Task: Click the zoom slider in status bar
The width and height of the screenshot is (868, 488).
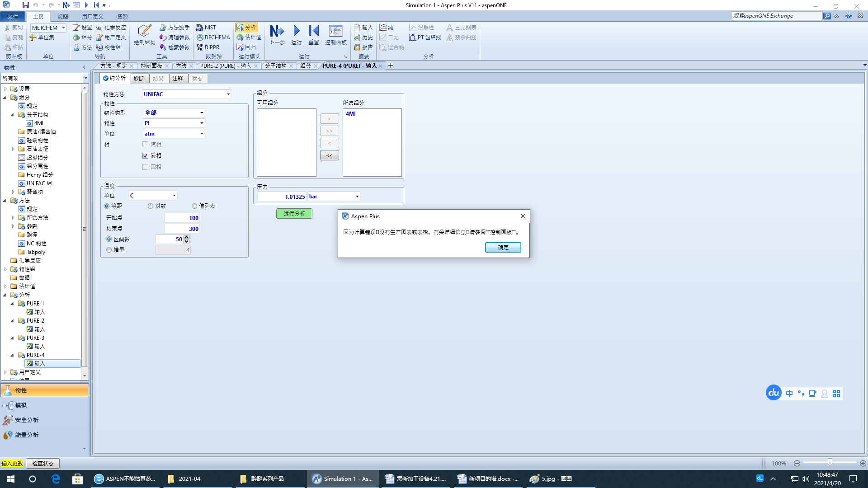Action: (830, 463)
